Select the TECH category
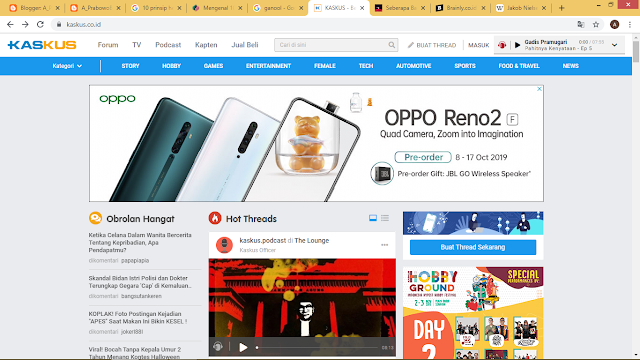Screen dimensions: 640x360 tap(366, 66)
